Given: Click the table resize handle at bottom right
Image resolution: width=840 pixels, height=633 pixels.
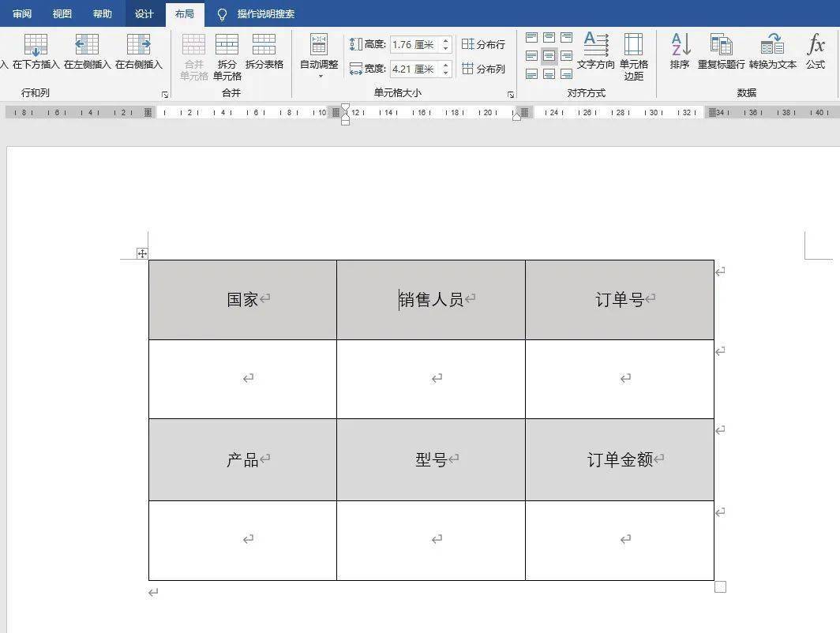Looking at the screenshot, I should (721, 587).
